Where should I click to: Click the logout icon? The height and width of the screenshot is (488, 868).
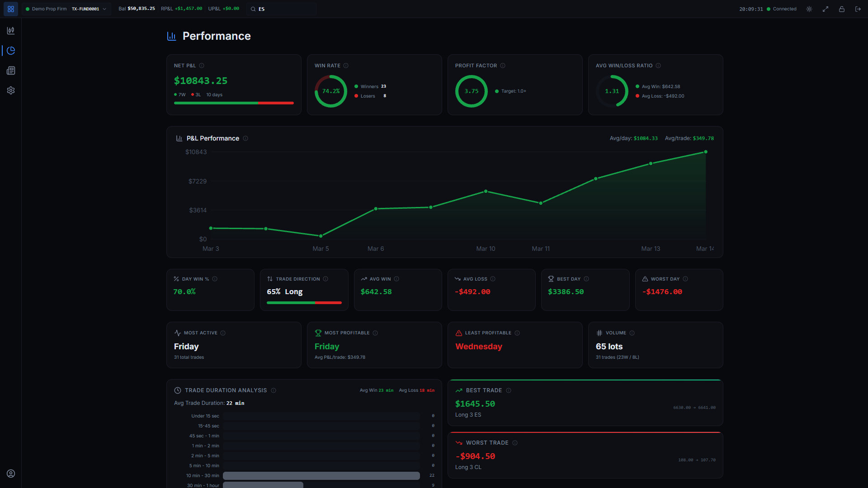point(858,9)
